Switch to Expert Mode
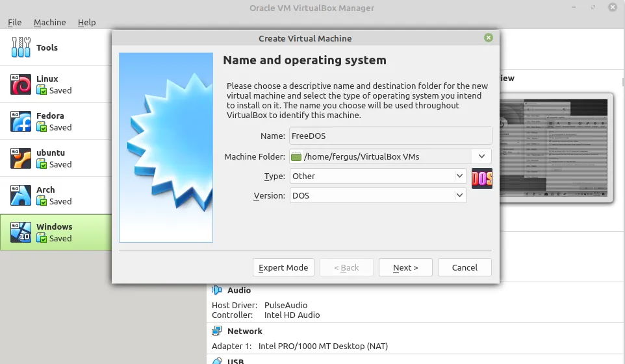 tap(283, 267)
